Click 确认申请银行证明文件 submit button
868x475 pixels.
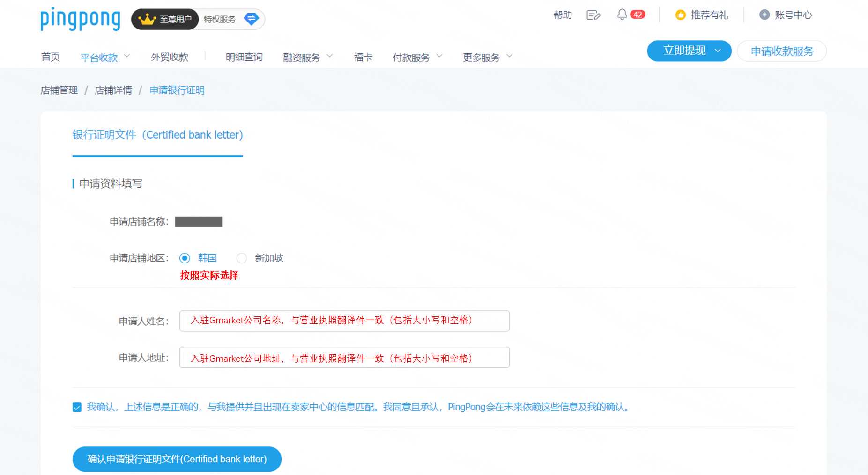[x=177, y=460]
